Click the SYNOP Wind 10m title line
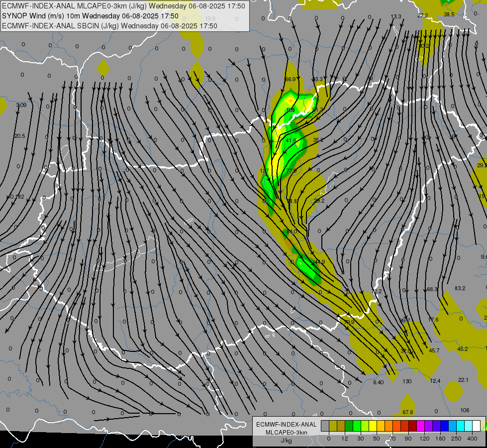This screenshot has width=487, height=448. [x=90, y=16]
